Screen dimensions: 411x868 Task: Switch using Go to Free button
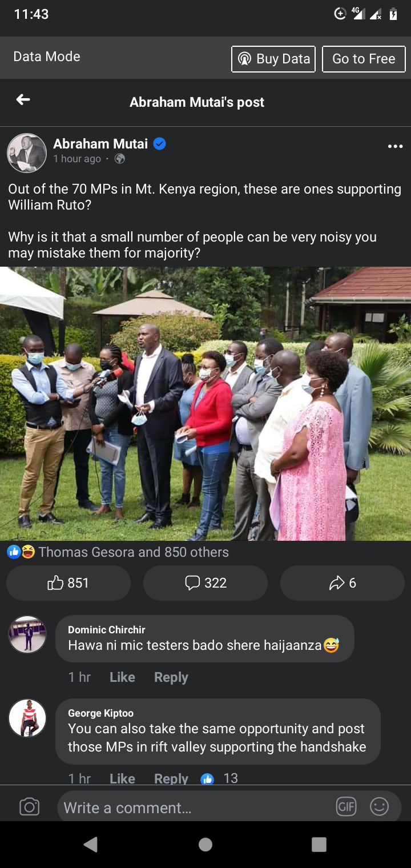[364, 59]
